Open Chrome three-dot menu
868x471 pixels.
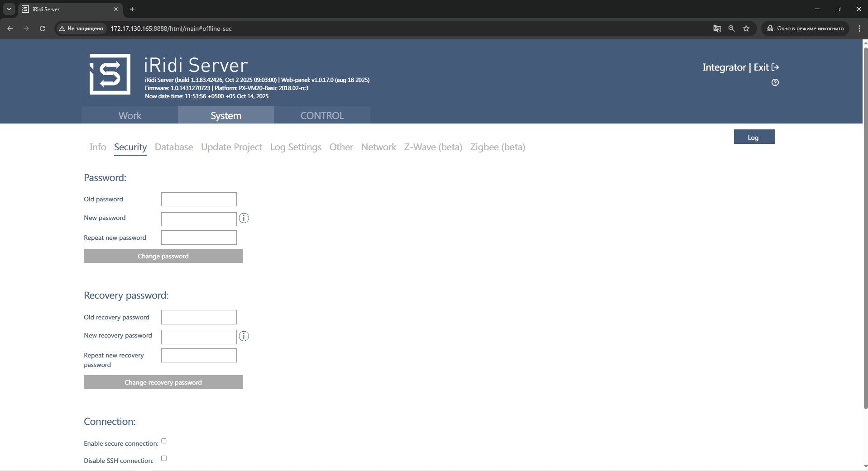pyautogui.click(x=859, y=29)
